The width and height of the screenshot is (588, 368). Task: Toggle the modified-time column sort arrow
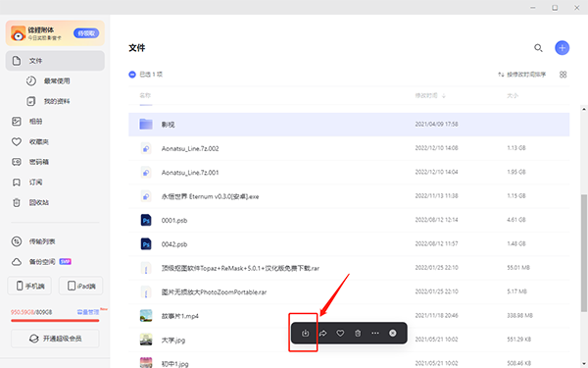pos(444,96)
